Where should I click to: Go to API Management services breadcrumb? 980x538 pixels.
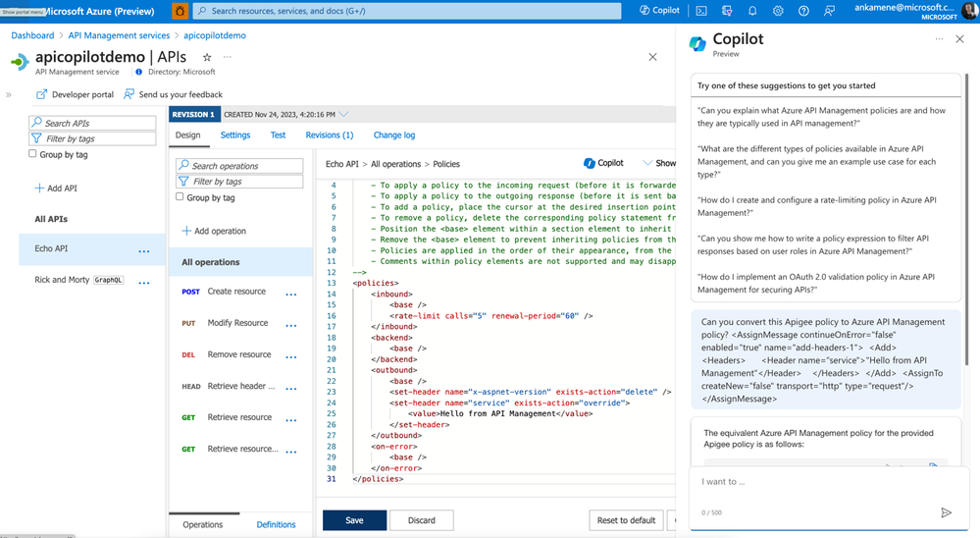point(119,35)
